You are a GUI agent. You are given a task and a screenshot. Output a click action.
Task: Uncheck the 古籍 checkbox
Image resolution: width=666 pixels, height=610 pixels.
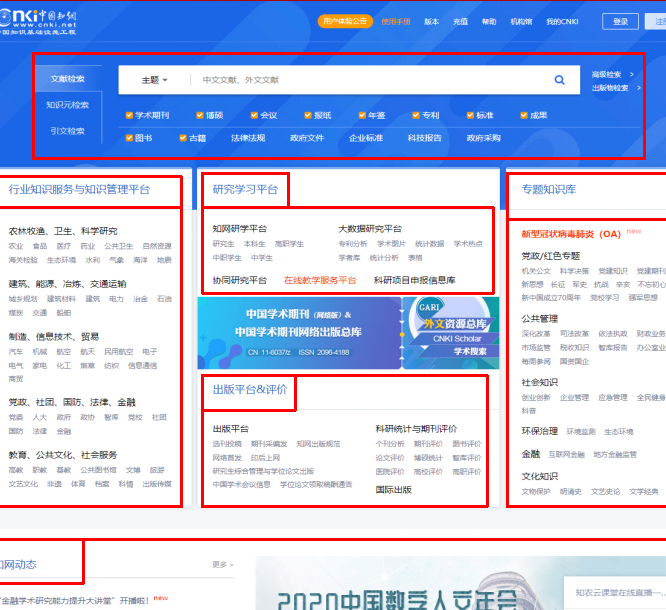(183, 138)
